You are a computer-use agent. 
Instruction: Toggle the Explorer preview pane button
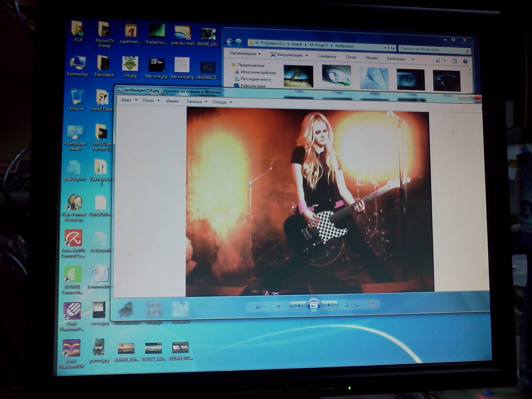(x=454, y=61)
